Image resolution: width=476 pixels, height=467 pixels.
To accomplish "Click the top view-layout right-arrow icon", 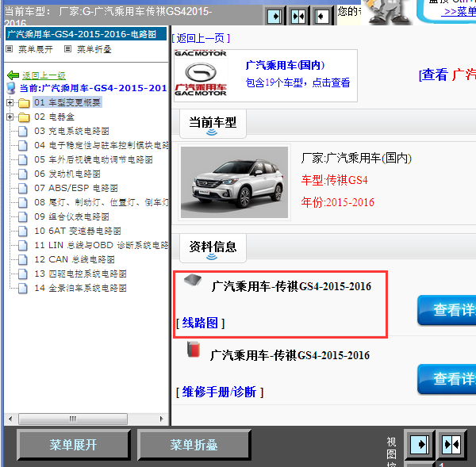I will click(275, 16).
